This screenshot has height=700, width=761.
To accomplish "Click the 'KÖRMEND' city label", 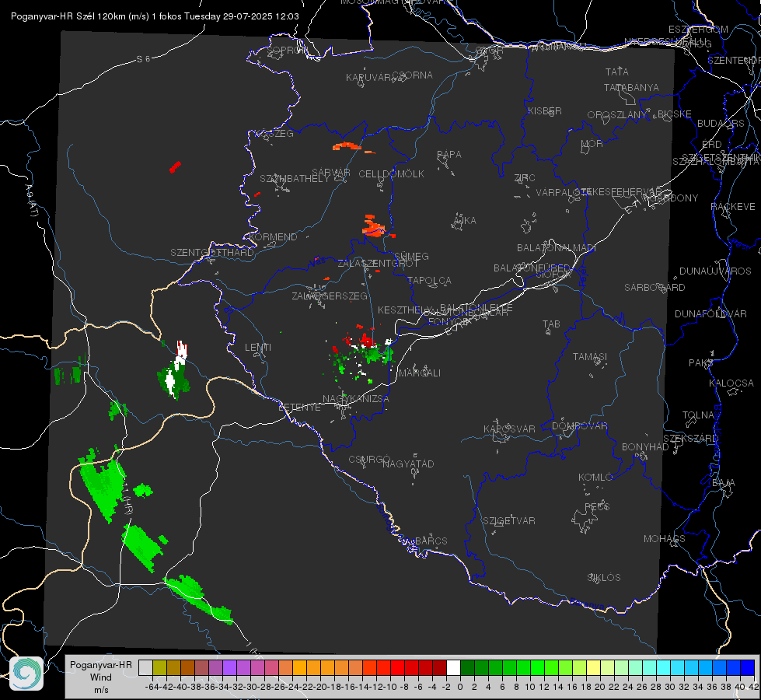I will point(272,237).
